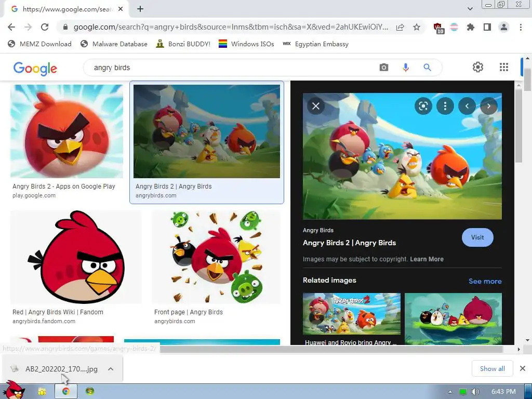532x399 pixels.
Task: Open the Windows ISOs bookmark
Action: [246, 44]
